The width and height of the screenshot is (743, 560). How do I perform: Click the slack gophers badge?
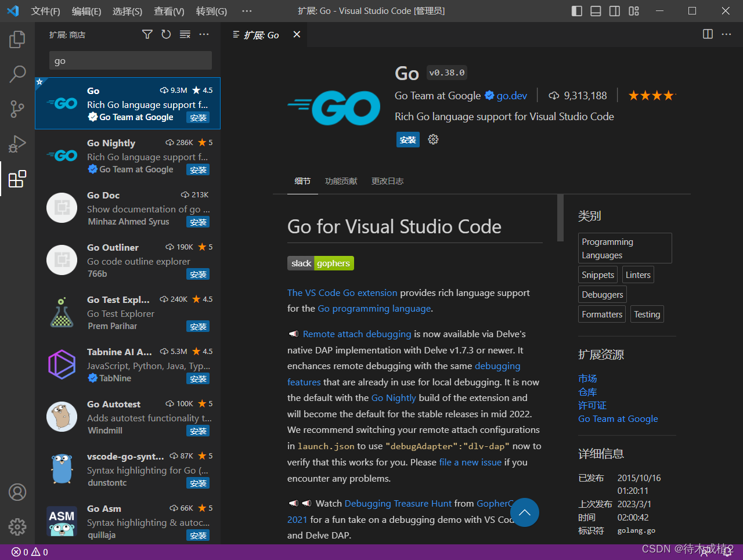320,263
